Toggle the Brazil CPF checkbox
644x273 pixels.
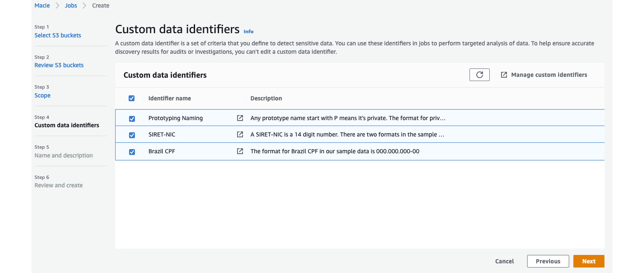click(x=132, y=152)
